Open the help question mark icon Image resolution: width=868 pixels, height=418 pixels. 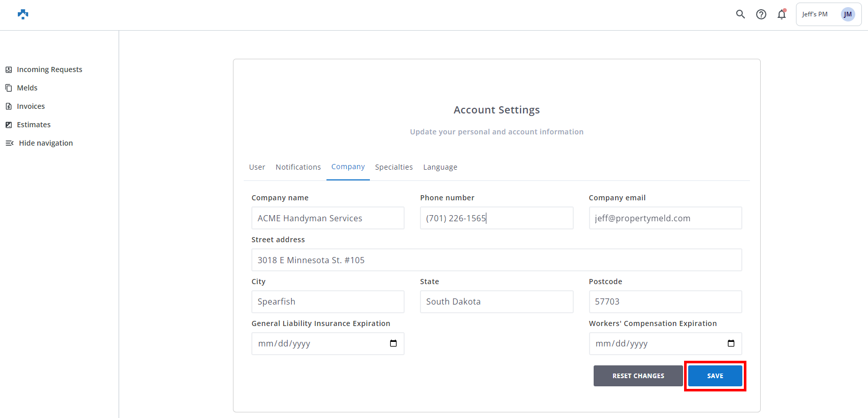coord(761,14)
